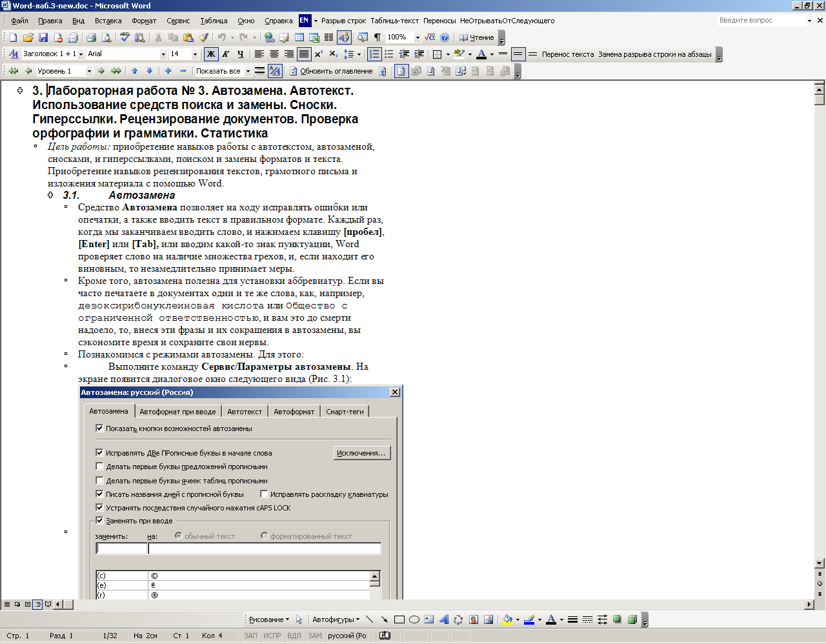Image resolution: width=826 pixels, height=644 pixels.
Task: Promote heading to Level 1 with double arrow
Action: pyautogui.click(x=13, y=71)
